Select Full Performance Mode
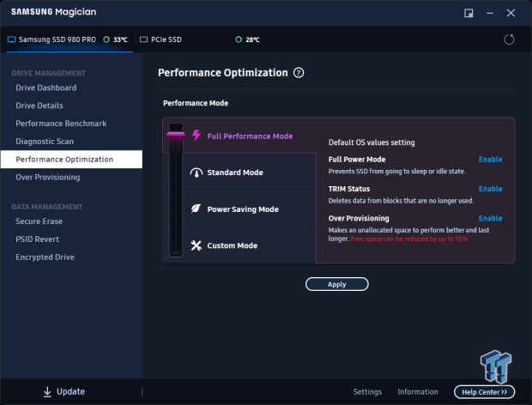Image resolution: width=532 pixels, height=405 pixels. click(250, 136)
